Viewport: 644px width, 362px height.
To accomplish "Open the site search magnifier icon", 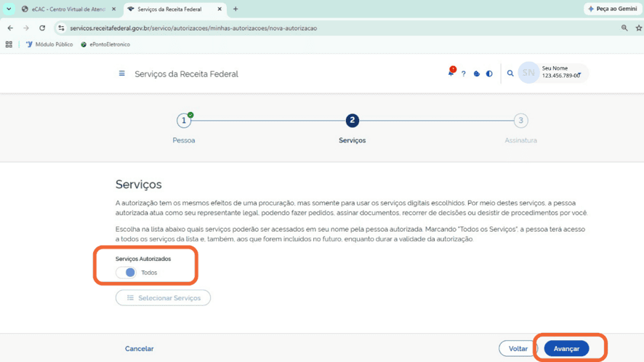I will (510, 73).
